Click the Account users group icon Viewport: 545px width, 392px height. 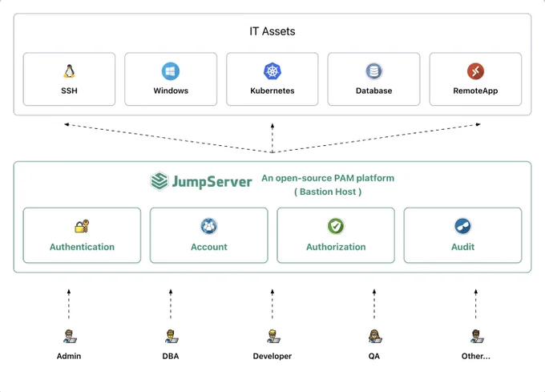pyautogui.click(x=209, y=226)
